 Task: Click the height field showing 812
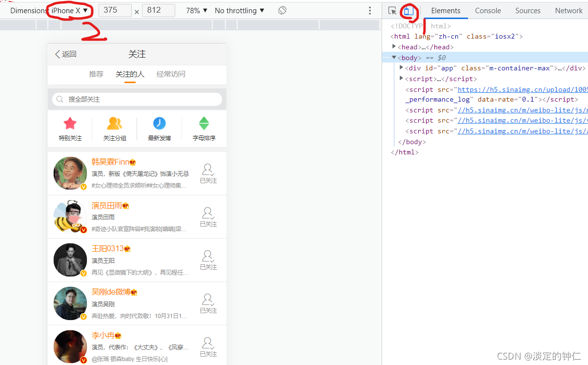(x=159, y=10)
